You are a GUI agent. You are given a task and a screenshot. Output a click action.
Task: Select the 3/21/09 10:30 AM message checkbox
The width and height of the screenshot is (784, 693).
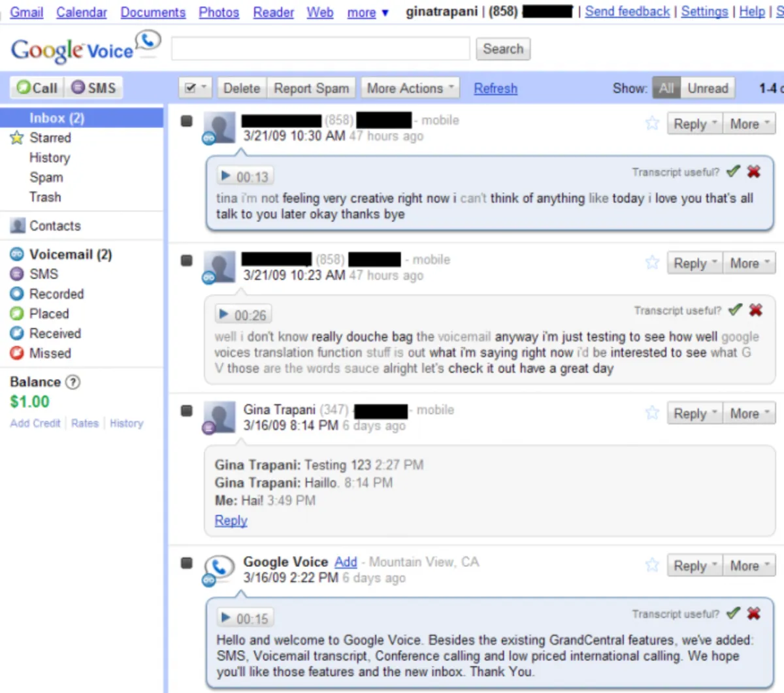[x=187, y=121]
